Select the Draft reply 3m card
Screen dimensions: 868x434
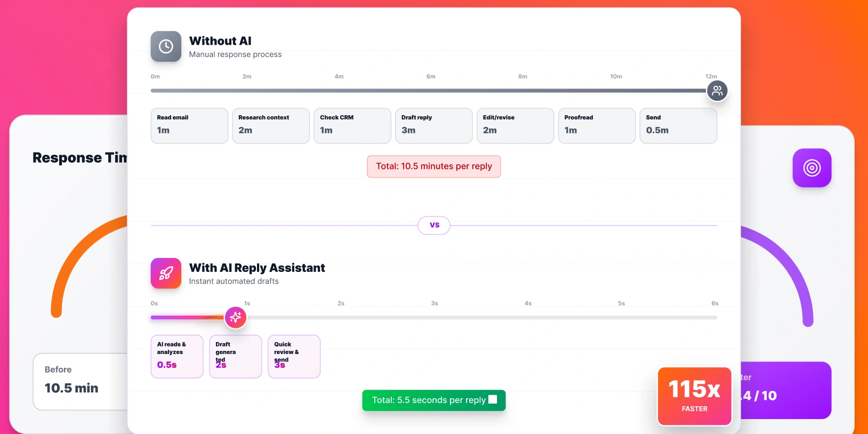(433, 126)
